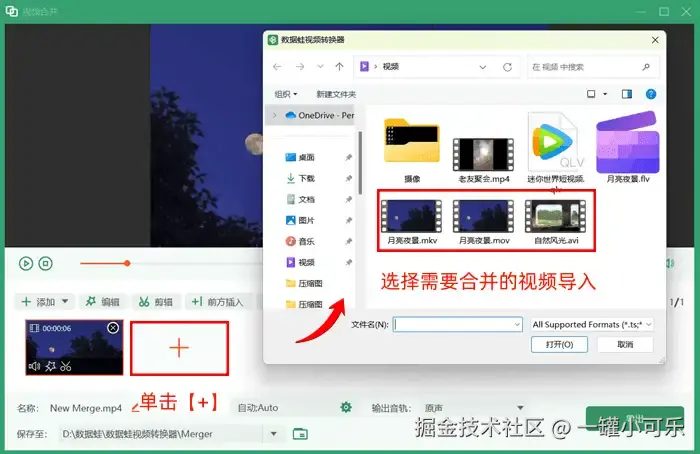This screenshot has width=700, height=454.
Task: Open the recent locations chevron in the dialog
Action: 320,67
